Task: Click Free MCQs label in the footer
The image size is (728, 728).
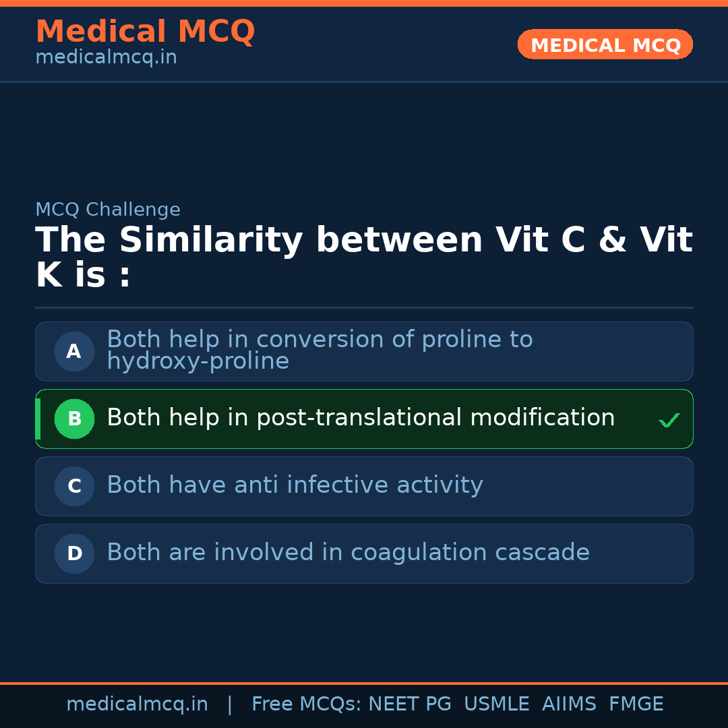Action: tap(306, 704)
